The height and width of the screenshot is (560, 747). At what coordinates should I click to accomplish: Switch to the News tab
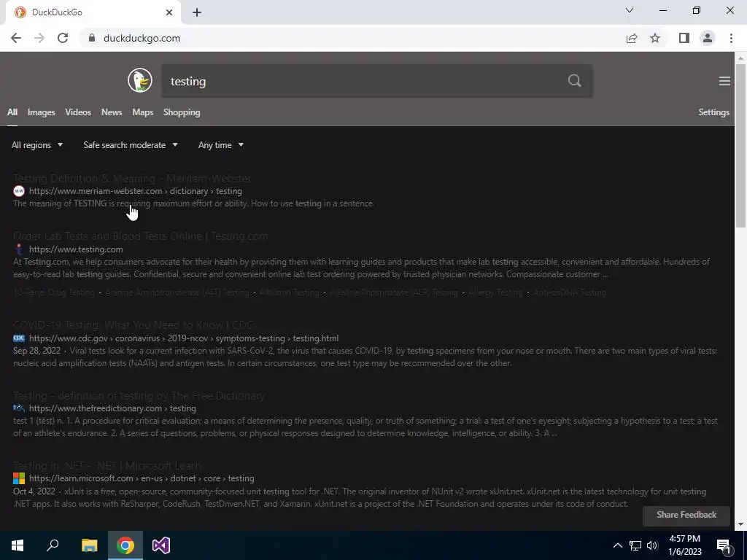tap(112, 112)
